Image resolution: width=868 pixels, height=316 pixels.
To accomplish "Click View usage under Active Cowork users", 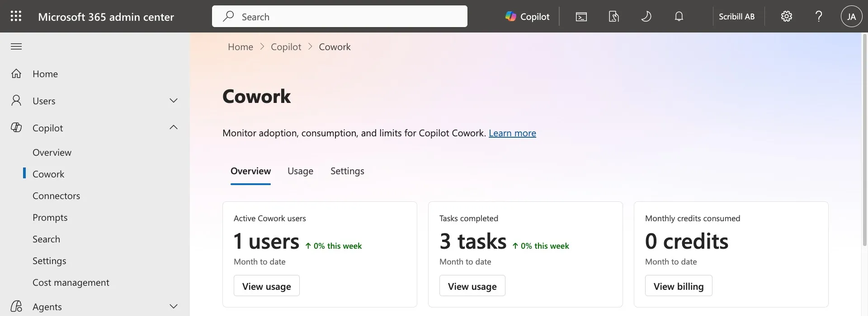I will click(267, 286).
